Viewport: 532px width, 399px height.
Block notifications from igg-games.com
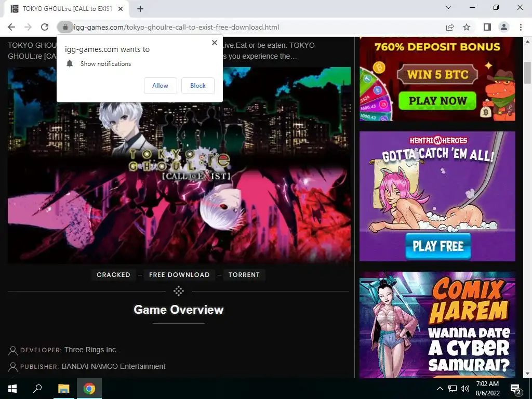pos(198,86)
